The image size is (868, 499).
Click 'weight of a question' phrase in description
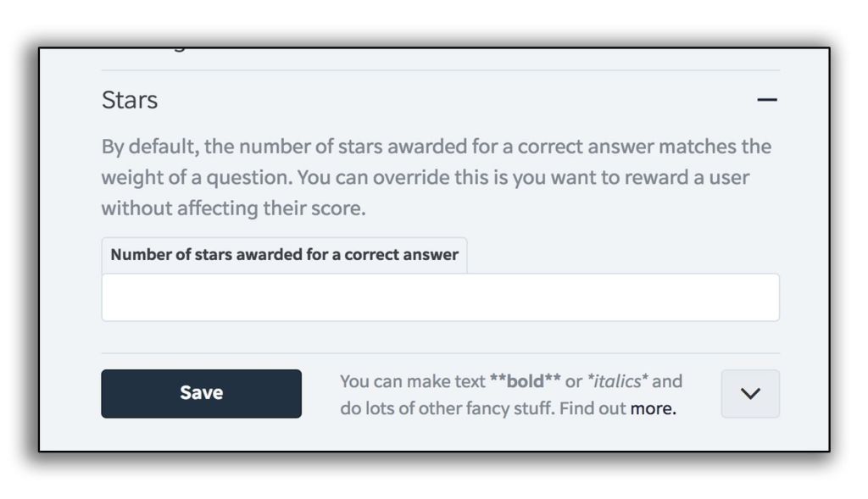click(197, 178)
